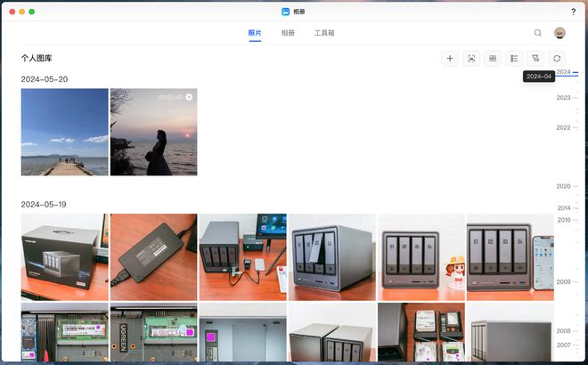Jump to 2024 on the timeline
The width and height of the screenshot is (588, 365).
tap(563, 72)
